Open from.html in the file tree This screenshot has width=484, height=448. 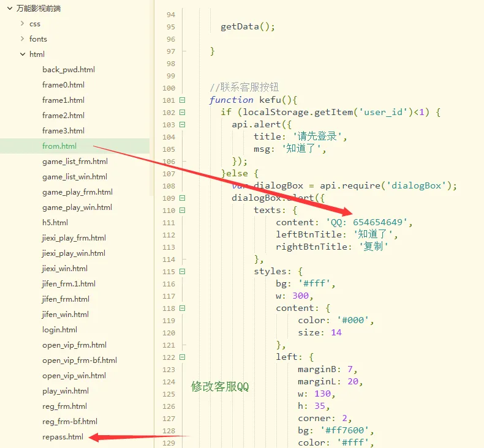[x=59, y=146]
